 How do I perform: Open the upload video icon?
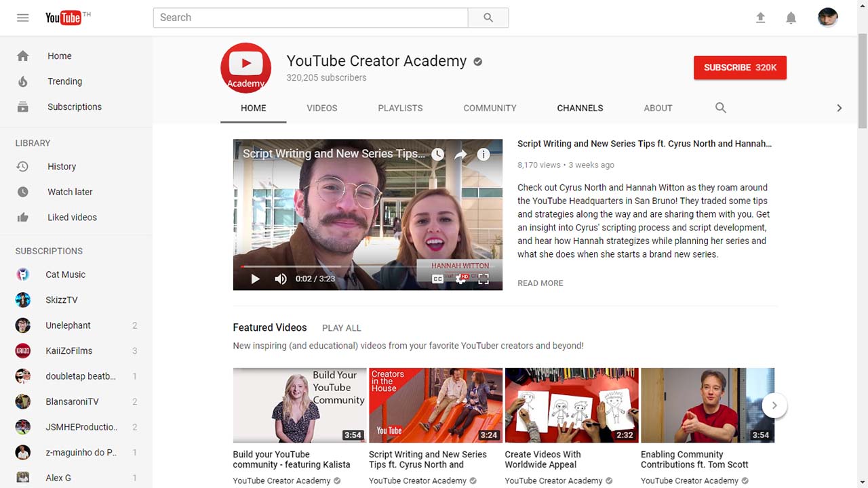(760, 18)
